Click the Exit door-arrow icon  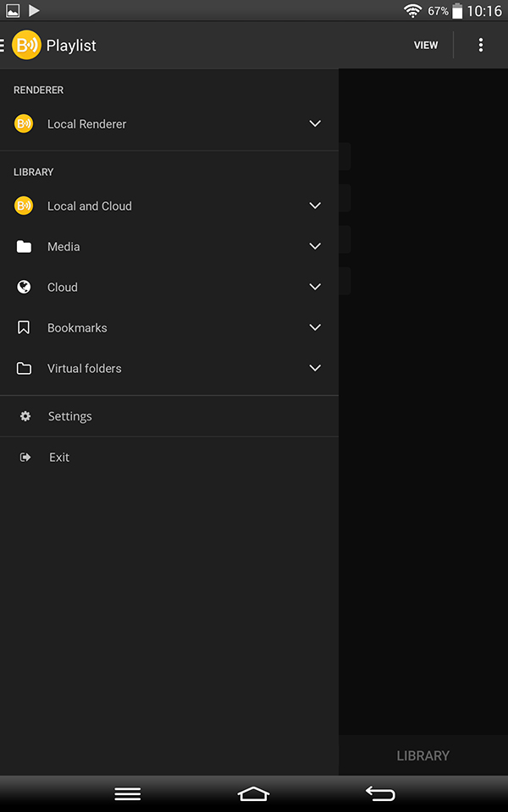click(25, 458)
